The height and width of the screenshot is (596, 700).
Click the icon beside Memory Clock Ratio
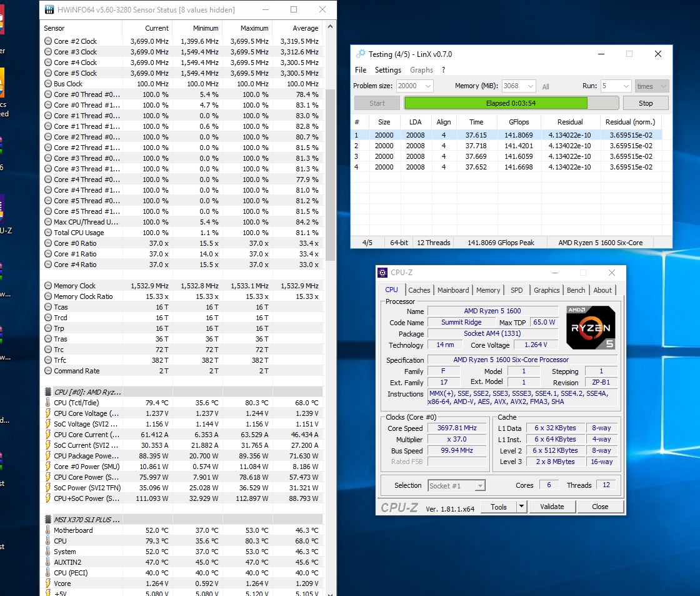click(x=48, y=296)
